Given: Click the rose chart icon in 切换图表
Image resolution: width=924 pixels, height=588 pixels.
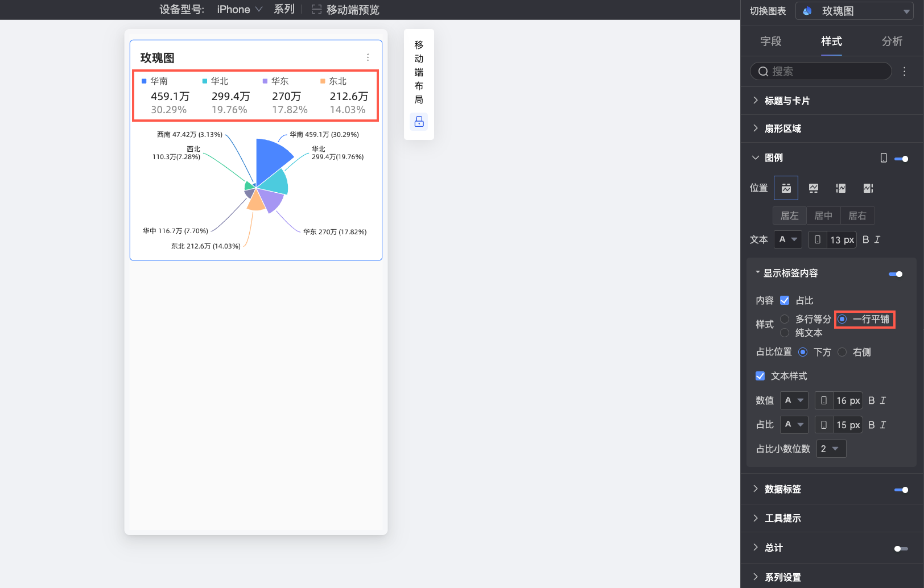Looking at the screenshot, I should click(807, 11).
